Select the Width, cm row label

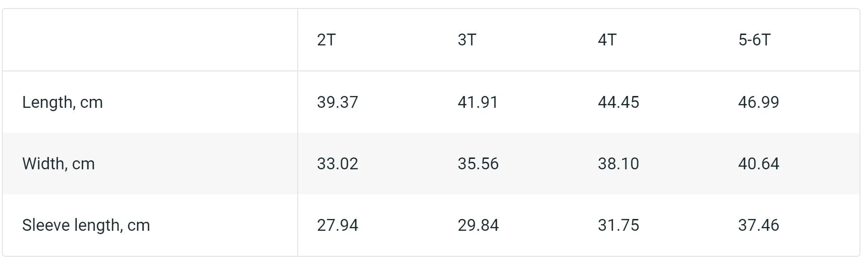tap(58, 164)
